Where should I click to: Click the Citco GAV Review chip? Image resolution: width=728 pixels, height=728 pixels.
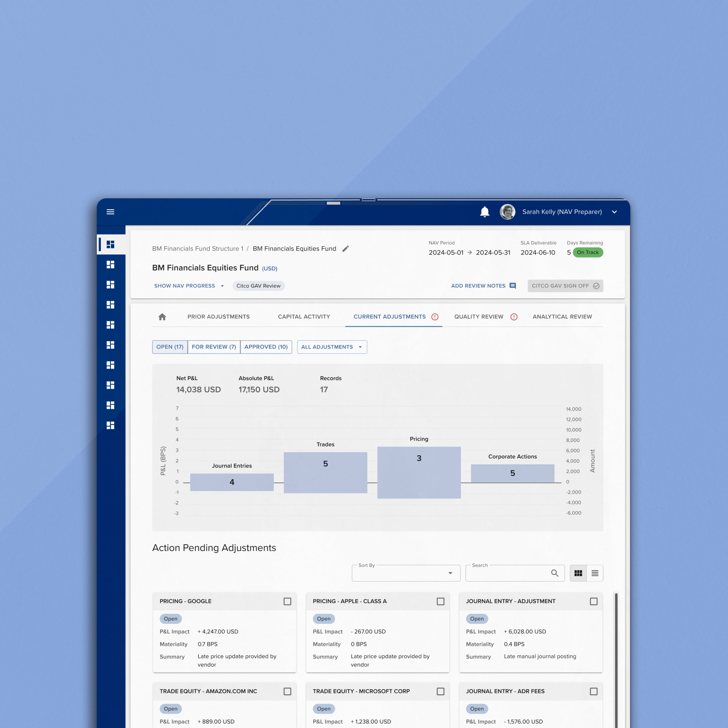point(258,286)
